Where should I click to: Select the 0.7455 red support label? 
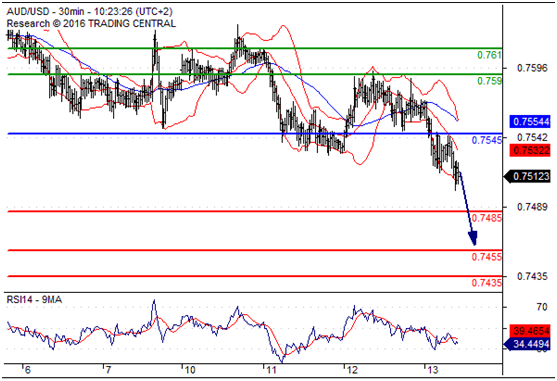pyautogui.click(x=487, y=257)
